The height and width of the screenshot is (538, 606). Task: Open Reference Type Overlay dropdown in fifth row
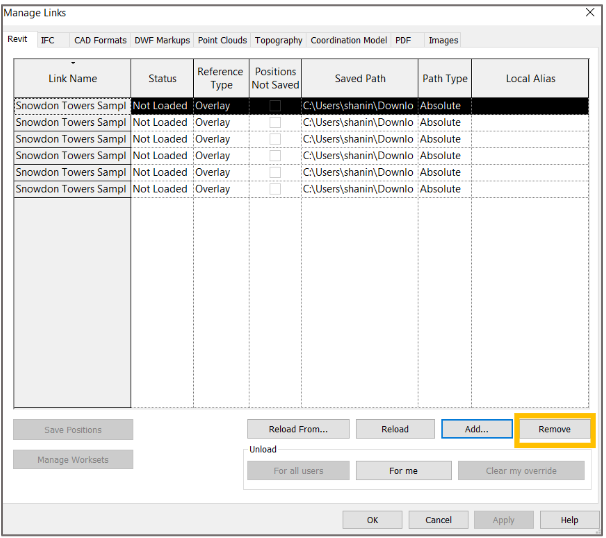tap(219, 172)
